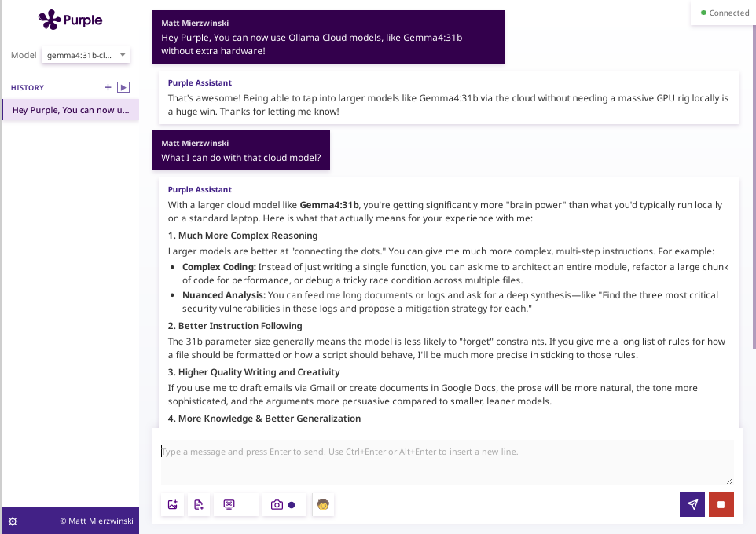Click the resize grip of the message box
Image resolution: width=756 pixels, height=534 pixels.
[729, 481]
